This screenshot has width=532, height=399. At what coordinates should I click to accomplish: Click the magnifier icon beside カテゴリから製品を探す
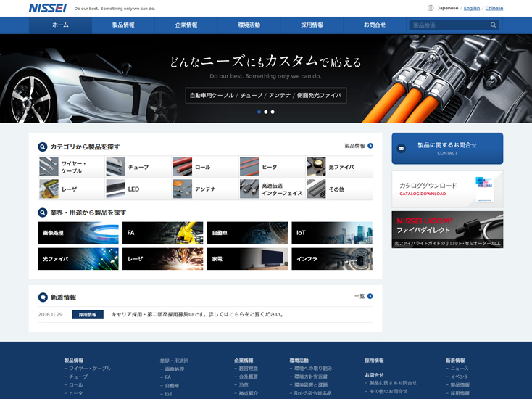coord(43,147)
